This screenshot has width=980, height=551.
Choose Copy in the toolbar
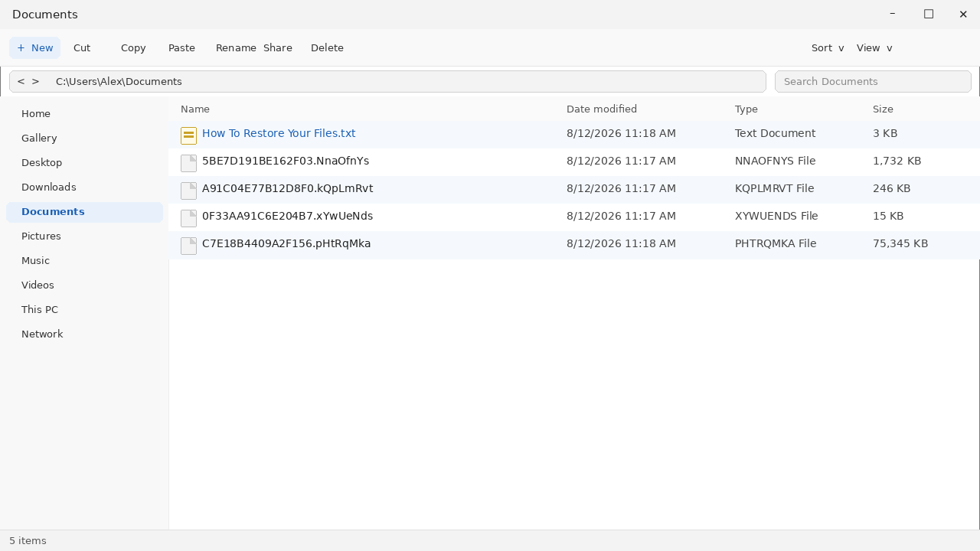point(133,47)
